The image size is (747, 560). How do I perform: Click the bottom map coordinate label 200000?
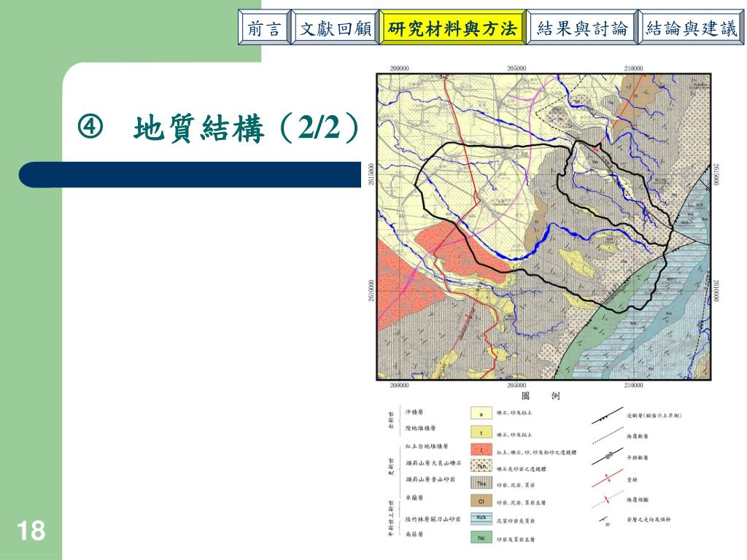click(x=399, y=385)
